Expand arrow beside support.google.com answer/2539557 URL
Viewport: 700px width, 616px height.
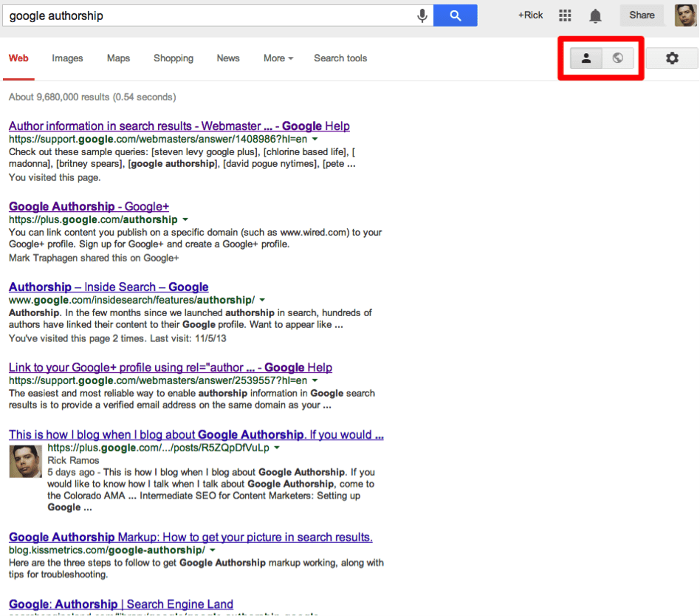(315, 380)
